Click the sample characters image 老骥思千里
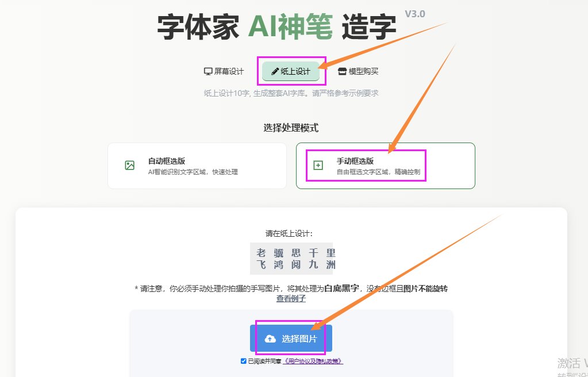The width and height of the screenshot is (588, 377). tap(291, 259)
